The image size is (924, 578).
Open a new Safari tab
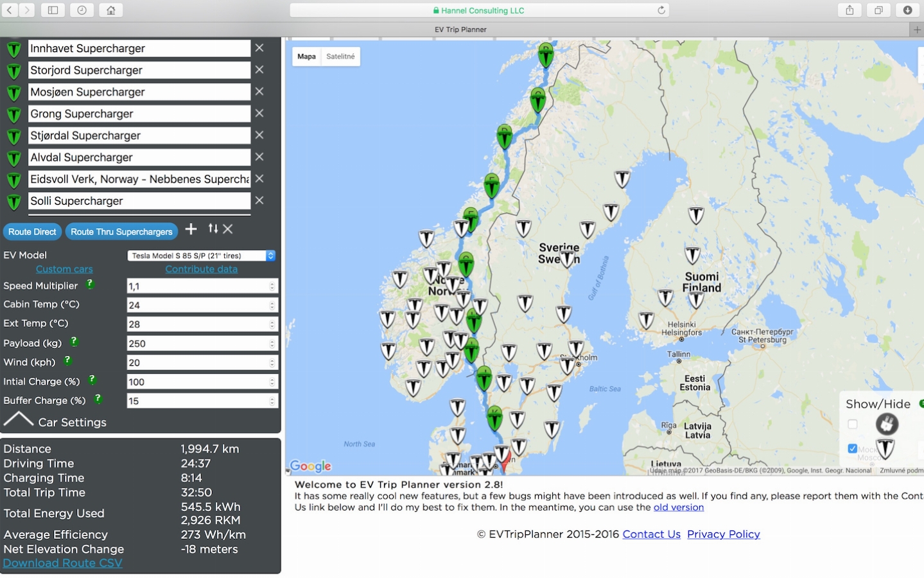pos(917,30)
